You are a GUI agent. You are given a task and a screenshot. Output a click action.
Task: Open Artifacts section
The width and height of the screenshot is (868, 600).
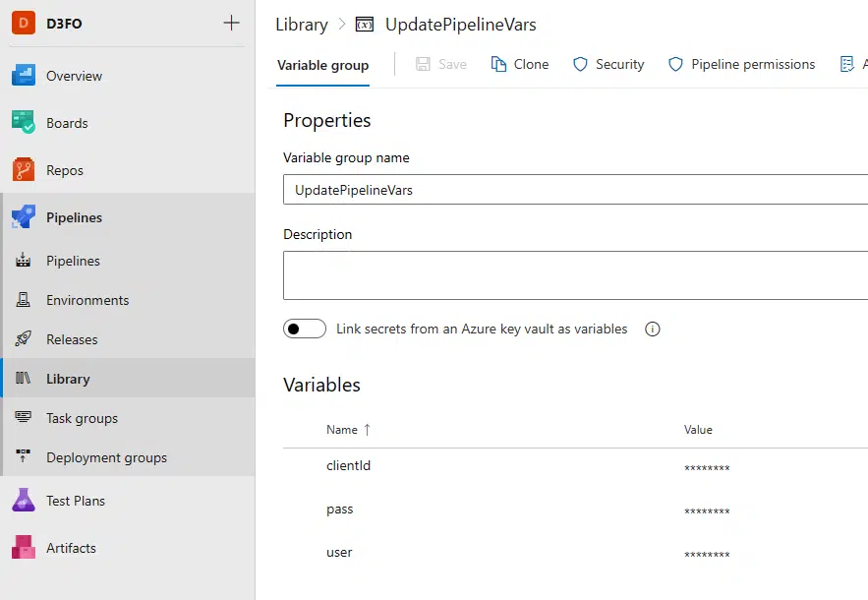[72, 548]
